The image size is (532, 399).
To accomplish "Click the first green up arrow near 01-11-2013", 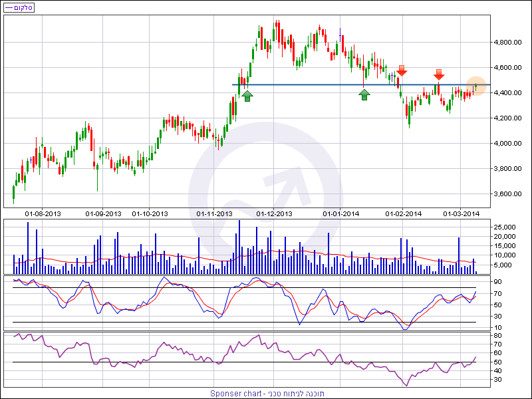I will click(247, 96).
